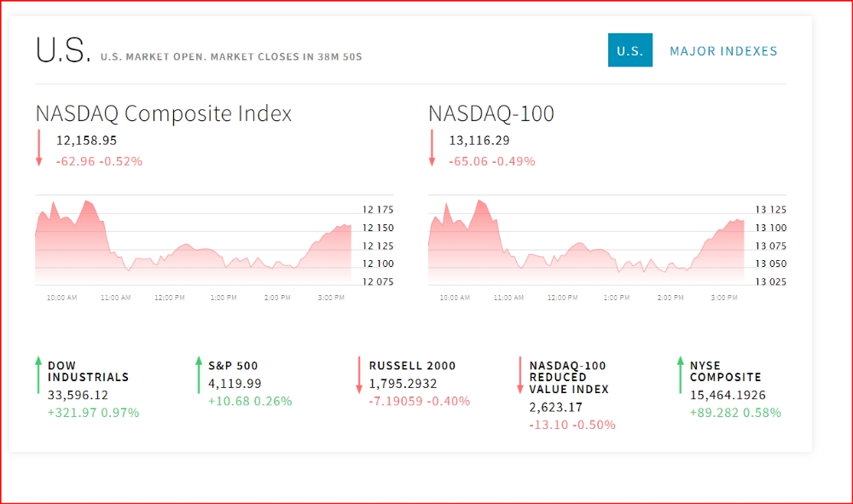This screenshot has height=504, width=853.
Task: Click the NASDAQ Composite value 12,158.95
Action: (86, 140)
